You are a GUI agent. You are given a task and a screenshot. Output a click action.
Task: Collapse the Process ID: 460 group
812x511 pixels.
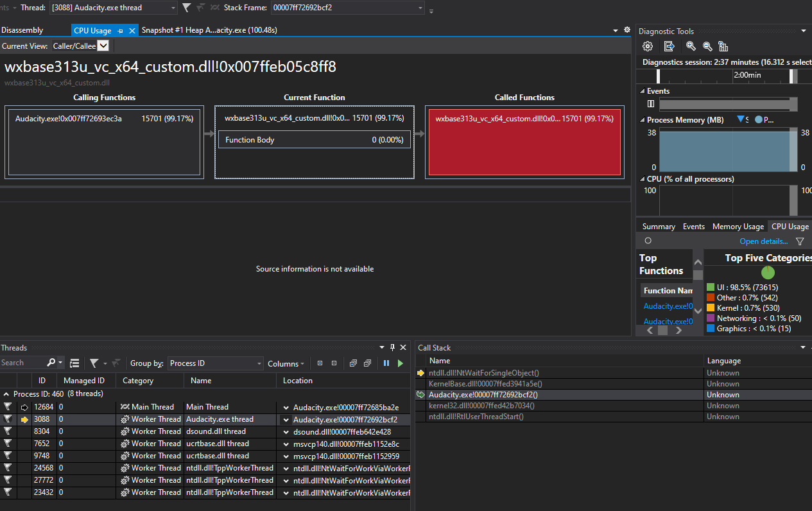pos(5,394)
